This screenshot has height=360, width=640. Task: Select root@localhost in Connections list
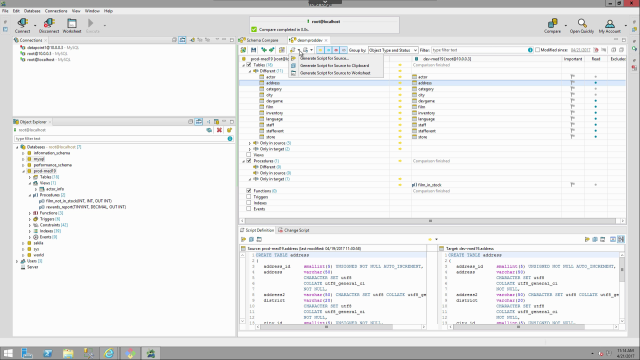click(40, 60)
